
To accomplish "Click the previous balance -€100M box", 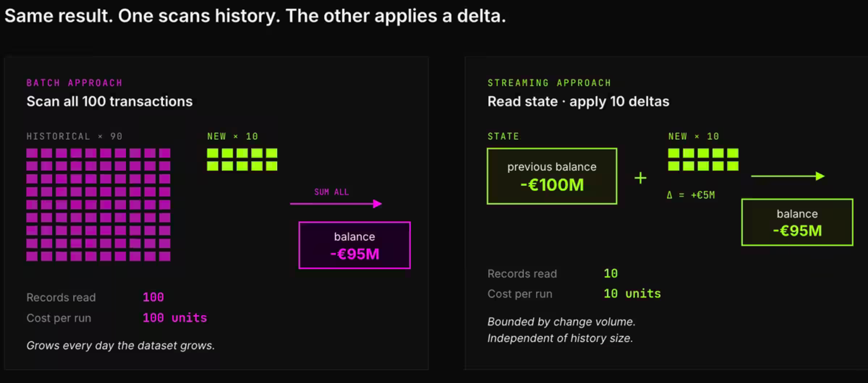I will (552, 176).
